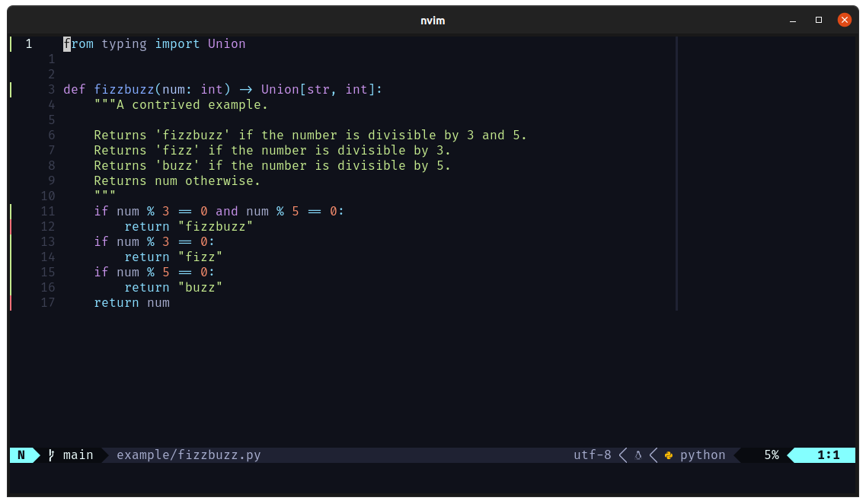This screenshot has height=504, width=866.
Task: Click docstring line ending 'divisible by 3 and 5.'
Action: (311, 136)
